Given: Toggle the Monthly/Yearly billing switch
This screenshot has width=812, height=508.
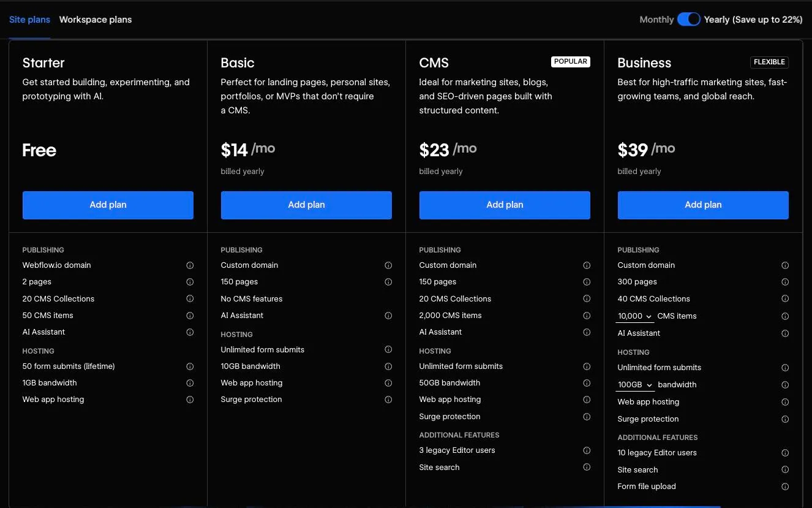Looking at the screenshot, I should pyautogui.click(x=689, y=20).
